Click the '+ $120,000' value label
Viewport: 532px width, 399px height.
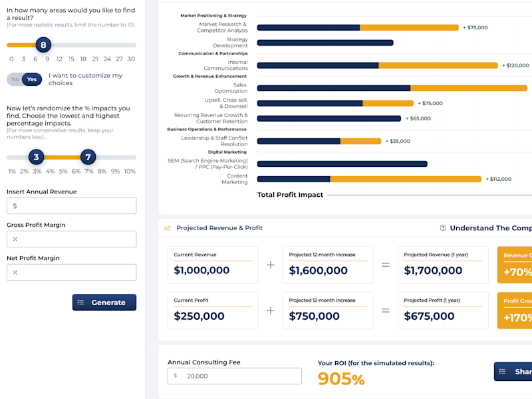point(515,65)
